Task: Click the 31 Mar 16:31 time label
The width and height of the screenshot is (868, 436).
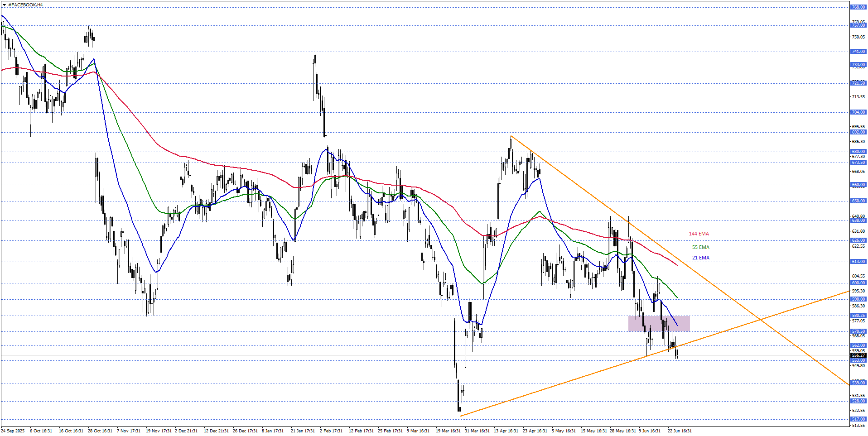Action: click(477, 431)
